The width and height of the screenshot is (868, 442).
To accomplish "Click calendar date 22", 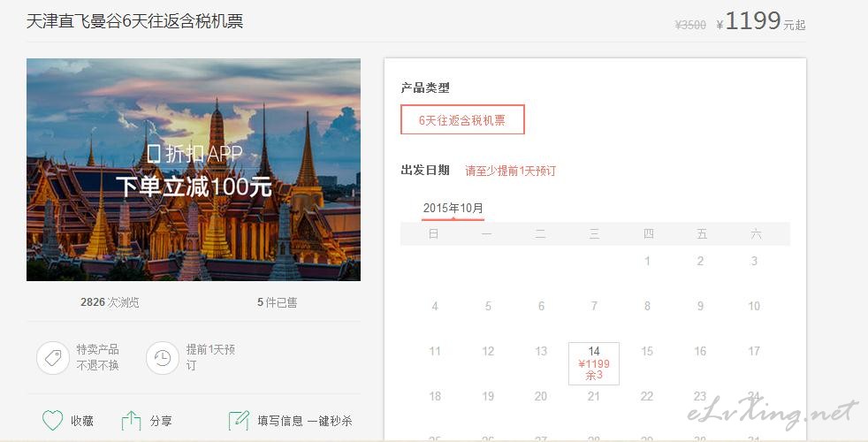I will [647, 396].
